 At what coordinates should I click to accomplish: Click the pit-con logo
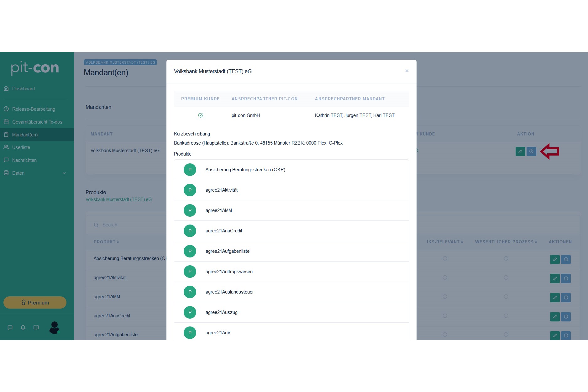click(x=35, y=68)
